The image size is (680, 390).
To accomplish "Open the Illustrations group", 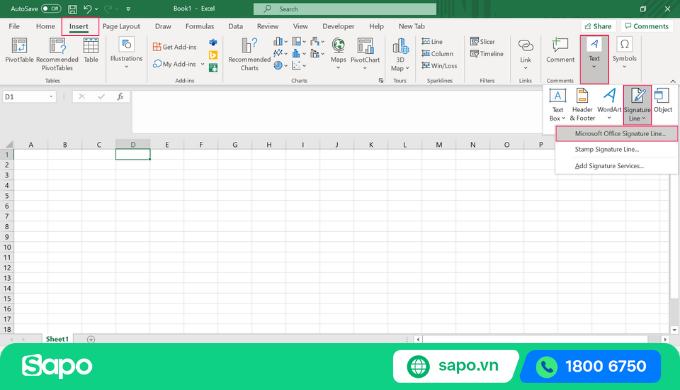I will (x=126, y=52).
